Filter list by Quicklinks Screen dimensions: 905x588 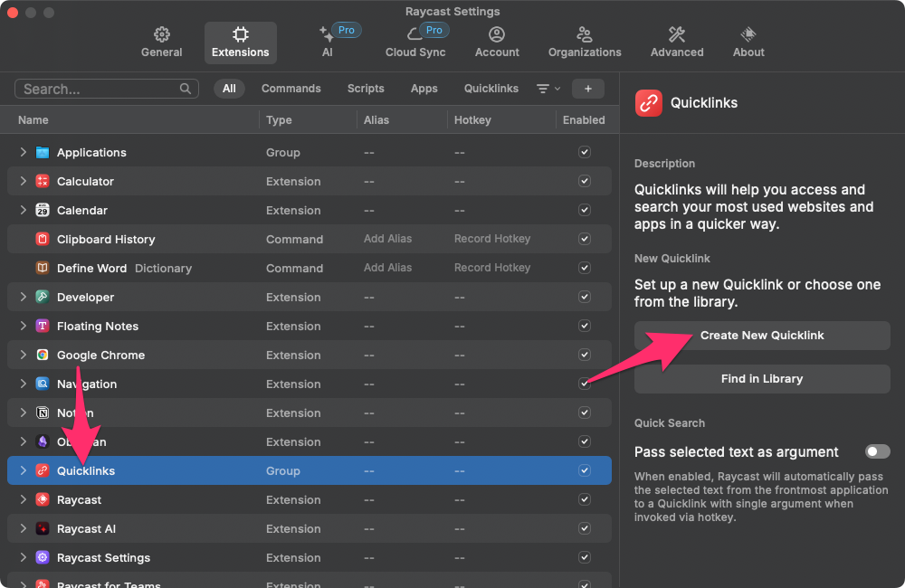[x=491, y=89]
